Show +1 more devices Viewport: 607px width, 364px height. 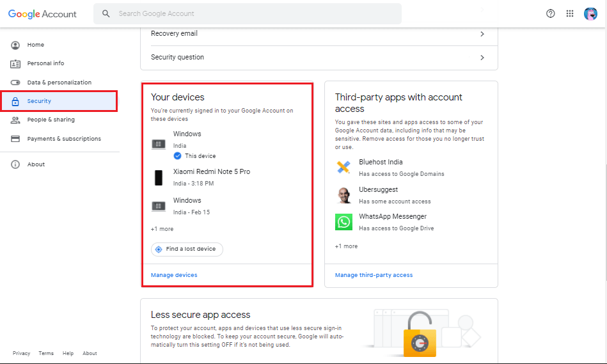point(162,229)
